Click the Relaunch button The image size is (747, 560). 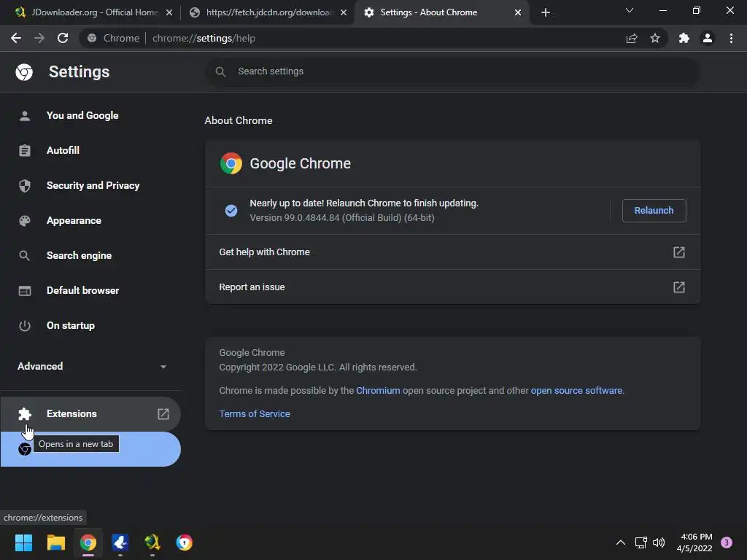(x=654, y=211)
